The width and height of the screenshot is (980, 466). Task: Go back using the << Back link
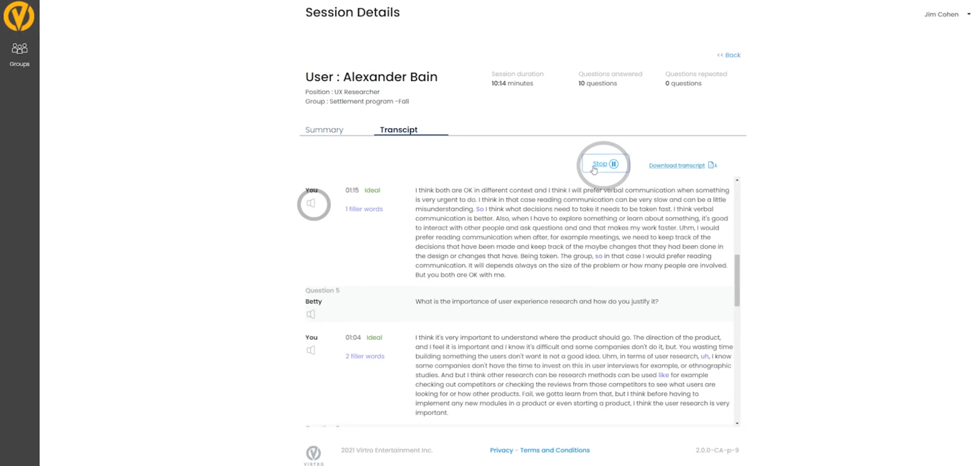(729, 55)
